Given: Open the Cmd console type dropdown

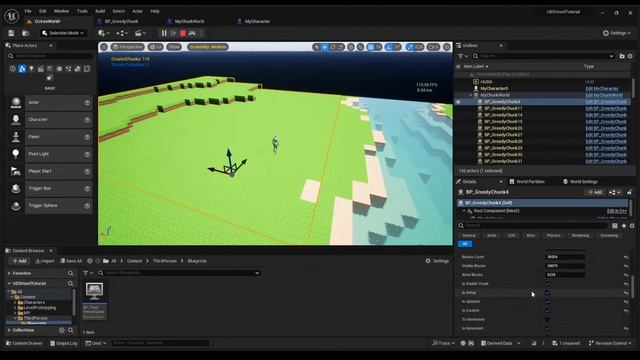Looking at the screenshot, I should coord(96,343).
